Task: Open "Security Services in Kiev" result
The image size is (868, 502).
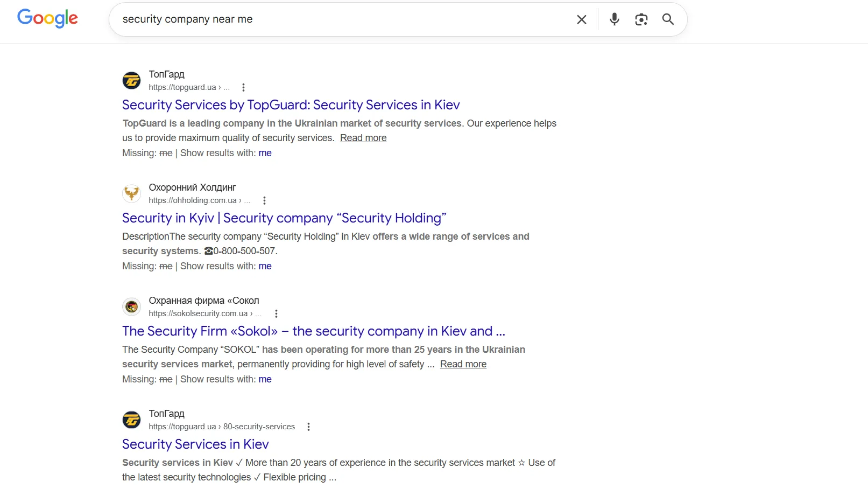Action: 195,444
